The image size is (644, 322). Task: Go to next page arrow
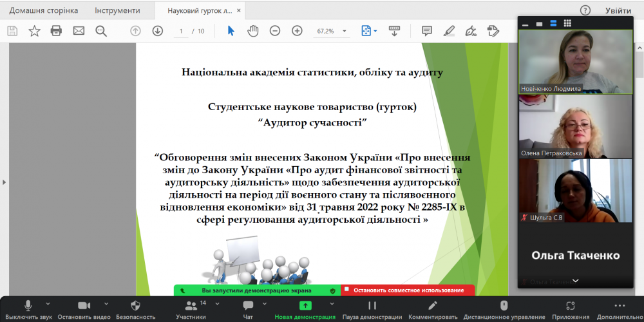coord(157,30)
